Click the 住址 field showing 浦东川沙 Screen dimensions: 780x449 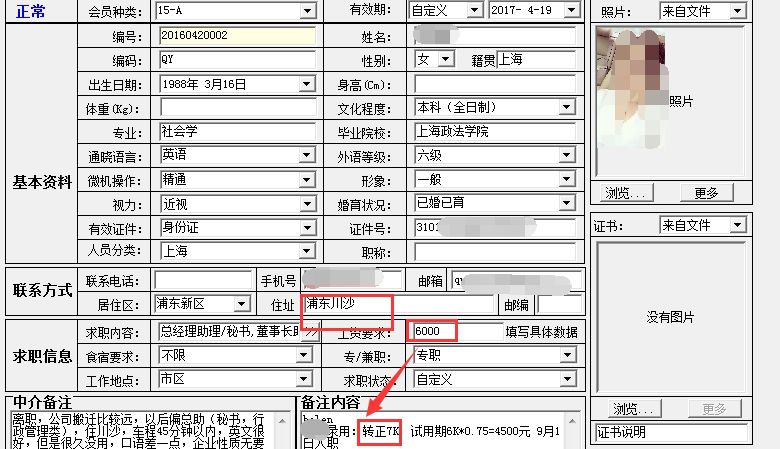click(398, 304)
